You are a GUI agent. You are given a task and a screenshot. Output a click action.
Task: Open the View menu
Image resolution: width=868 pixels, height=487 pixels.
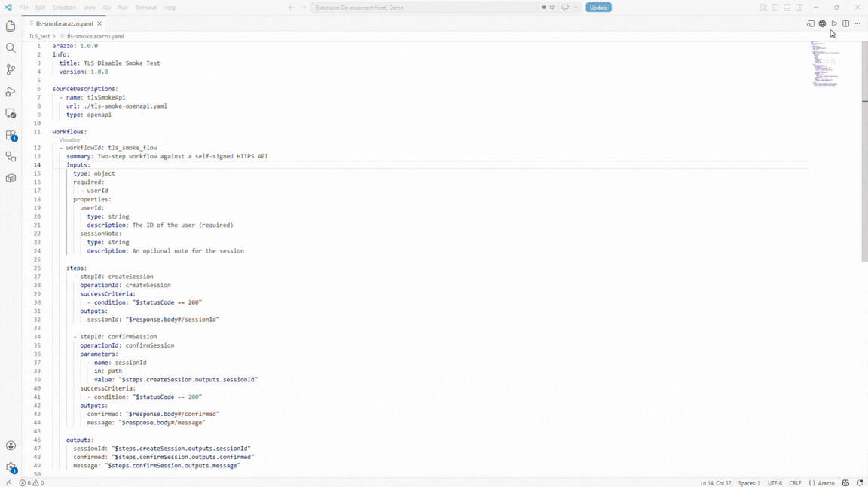[90, 8]
